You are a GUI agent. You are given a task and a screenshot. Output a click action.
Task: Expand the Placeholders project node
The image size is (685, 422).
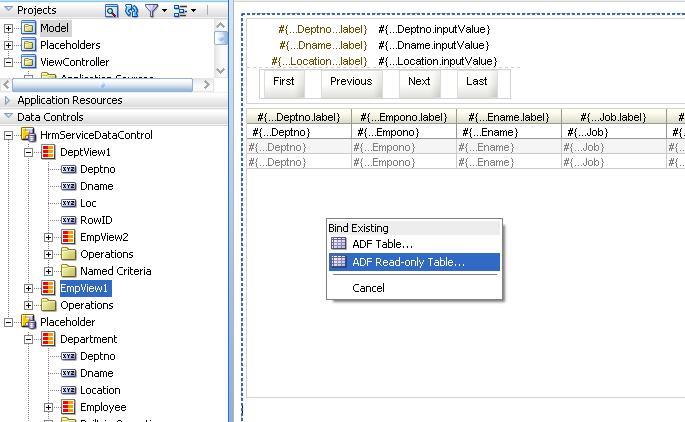pyautogui.click(x=9, y=45)
